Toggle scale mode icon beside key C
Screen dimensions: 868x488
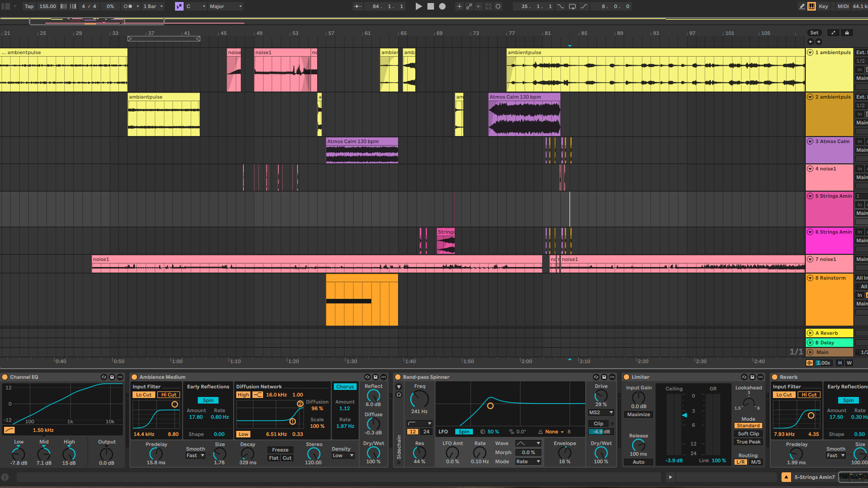179,7
